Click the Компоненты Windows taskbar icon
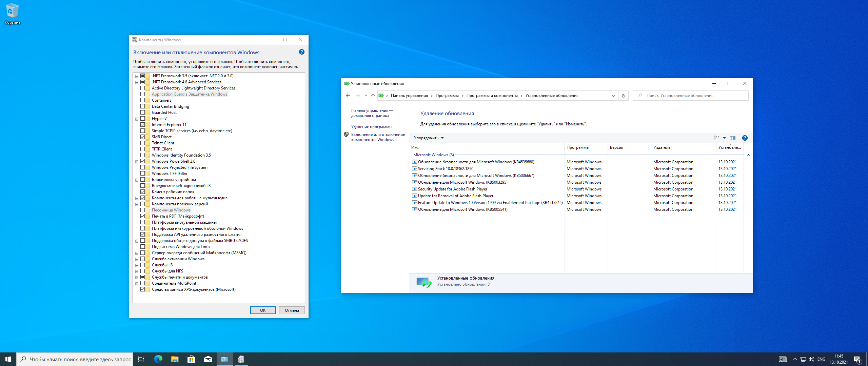Image resolution: width=868 pixels, height=366 pixels. [241, 359]
